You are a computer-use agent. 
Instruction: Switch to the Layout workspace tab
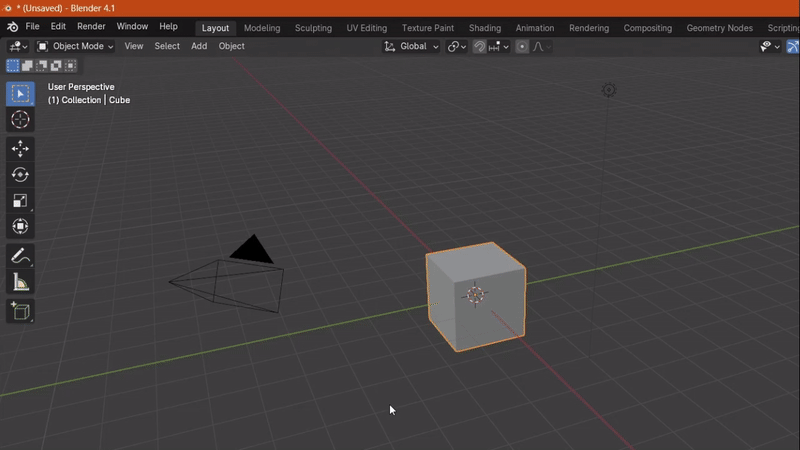[x=215, y=28]
